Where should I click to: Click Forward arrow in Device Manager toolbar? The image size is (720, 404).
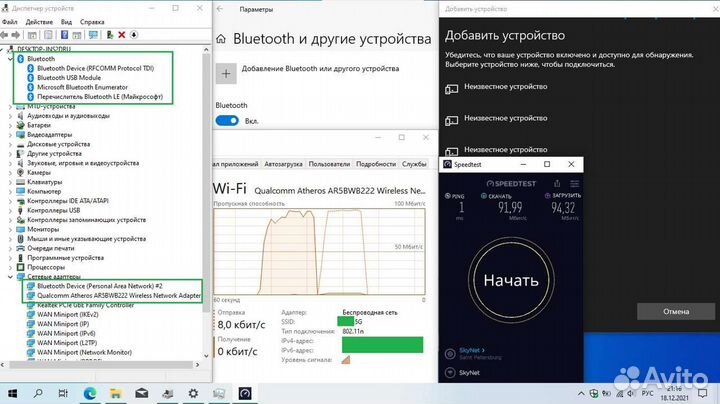tap(16, 35)
